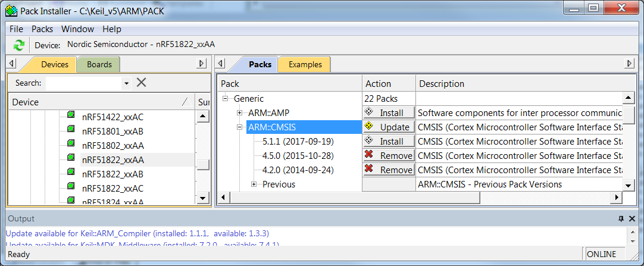644x266 pixels.
Task: Select the 5.1.1 (2017-09-19) version row
Action: point(298,142)
